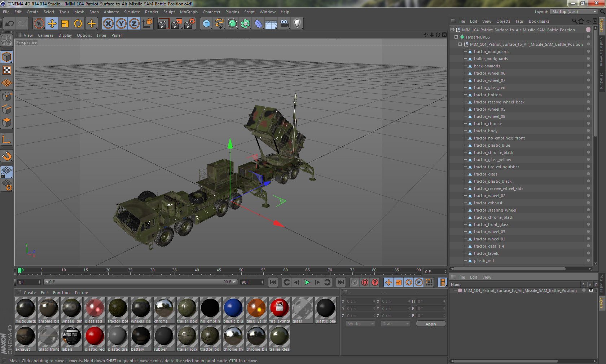
Task: Click the object coordinate system icon
Action: [147, 24]
